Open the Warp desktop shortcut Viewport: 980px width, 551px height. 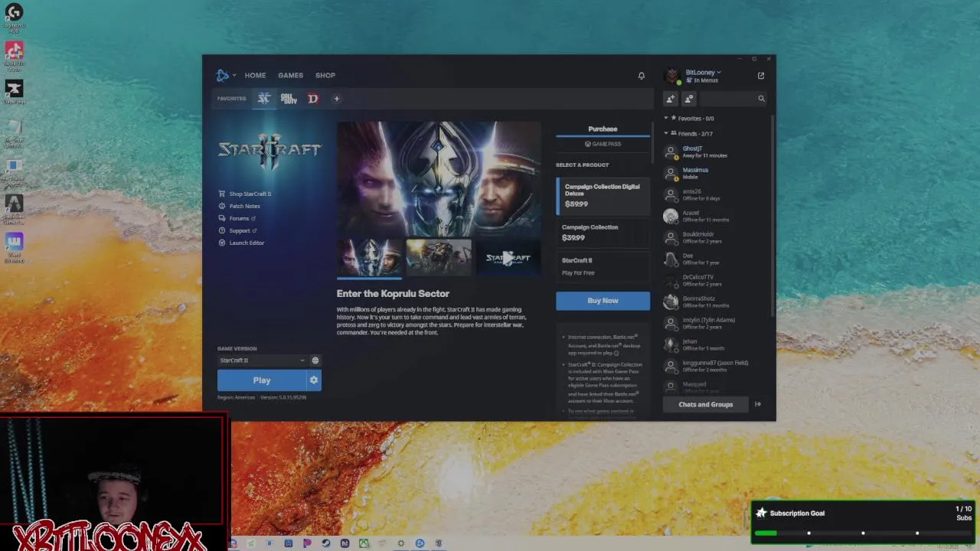14,247
